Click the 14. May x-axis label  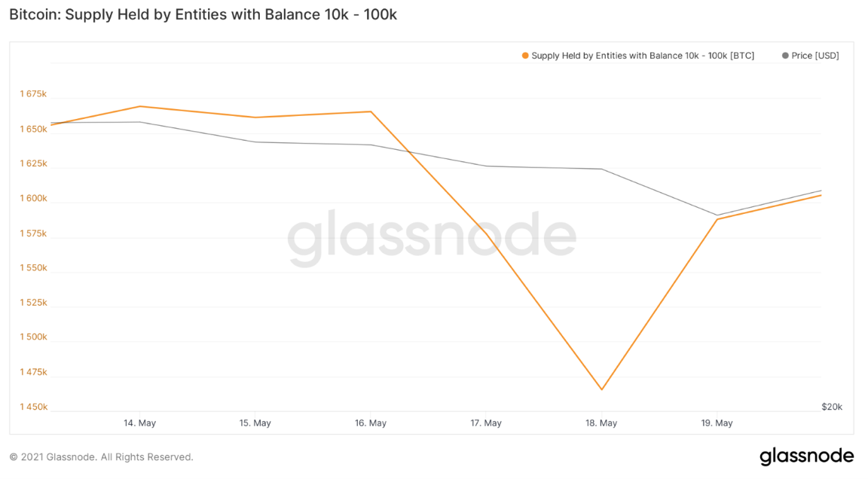(139, 423)
